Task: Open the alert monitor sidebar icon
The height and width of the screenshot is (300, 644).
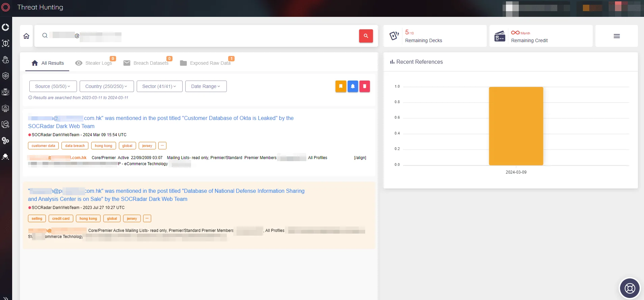Action: click(5, 108)
